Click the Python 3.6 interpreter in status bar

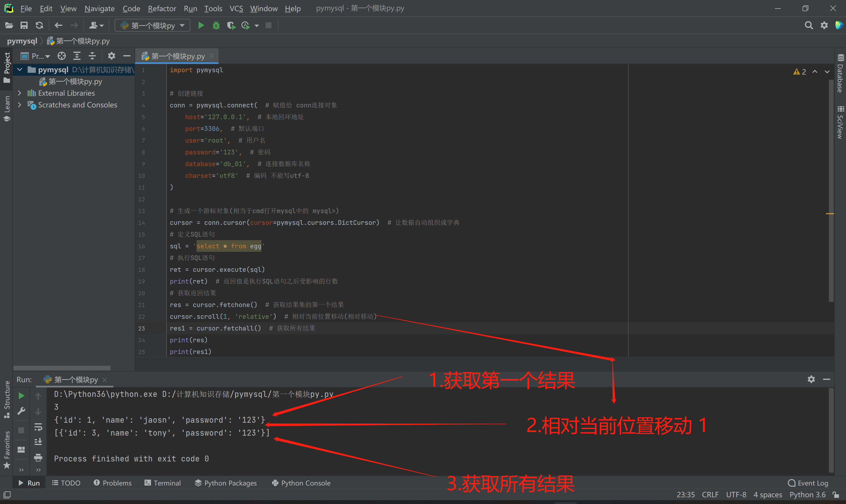pos(807,495)
